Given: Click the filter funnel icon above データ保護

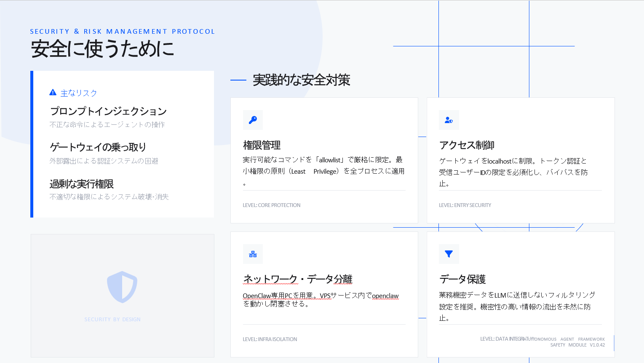Looking at the screenshot, I should [449, 254].
